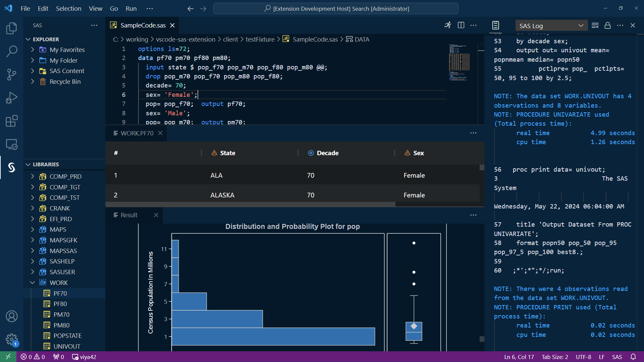Open the Source Control activity icon
Image resolution: width=644 pixels, height=362 pixels.
pos(11,74)
